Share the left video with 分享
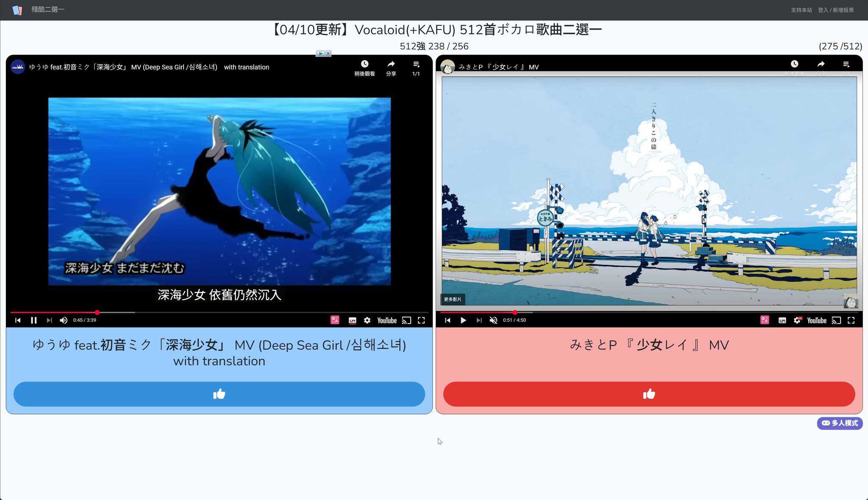This screenshot has height=500, width=868. [391, 68]
